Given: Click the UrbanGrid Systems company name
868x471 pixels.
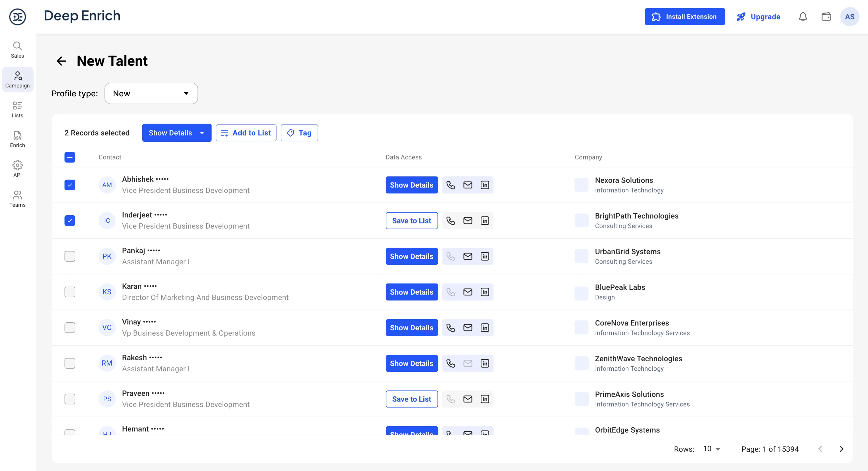Looking at the screenshot, I should (627, 252).
